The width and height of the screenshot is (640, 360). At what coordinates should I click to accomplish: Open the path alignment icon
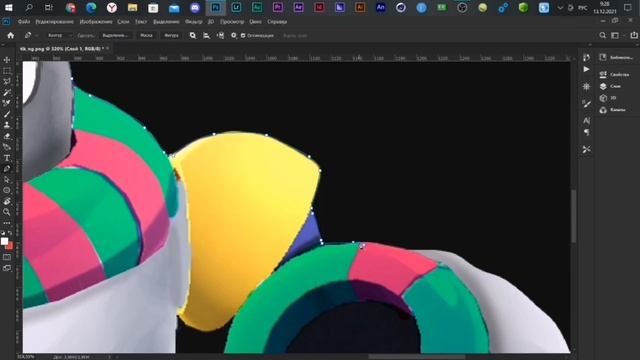tap(207, 36)
